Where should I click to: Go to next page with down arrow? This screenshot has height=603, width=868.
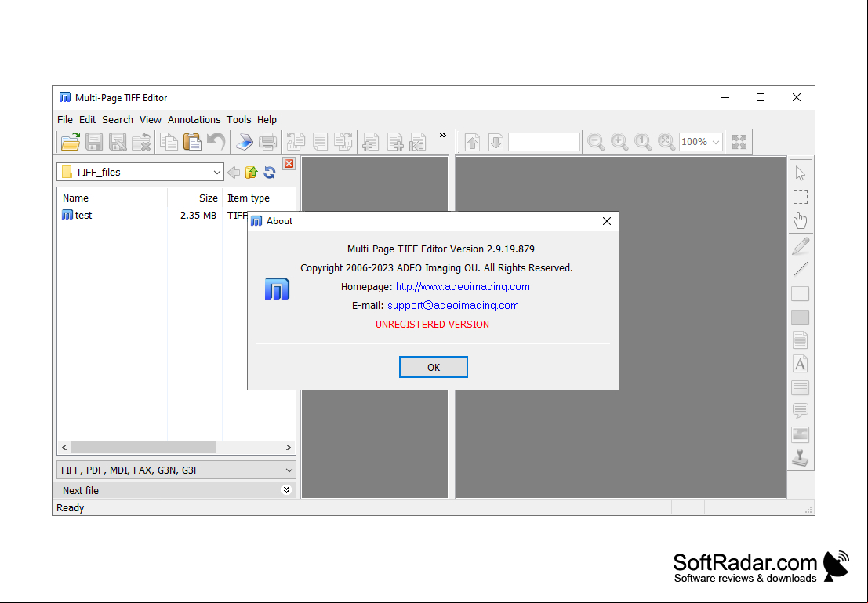(x=496, y=142)
